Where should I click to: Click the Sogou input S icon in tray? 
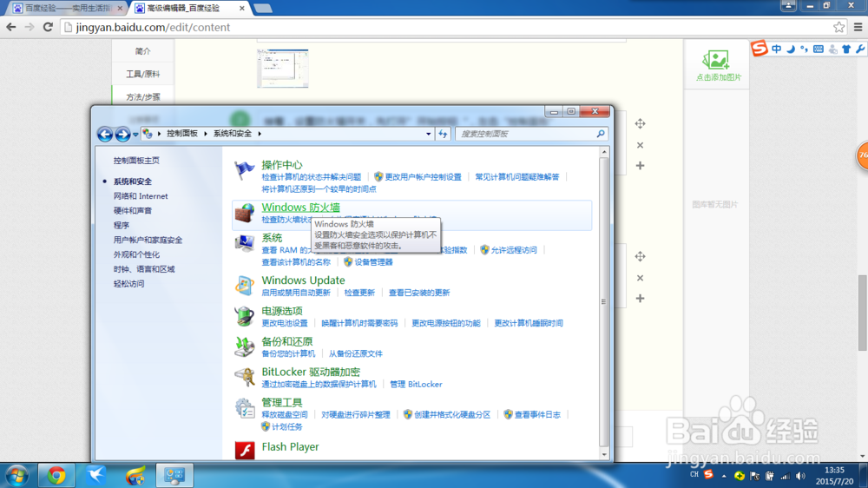708,475
